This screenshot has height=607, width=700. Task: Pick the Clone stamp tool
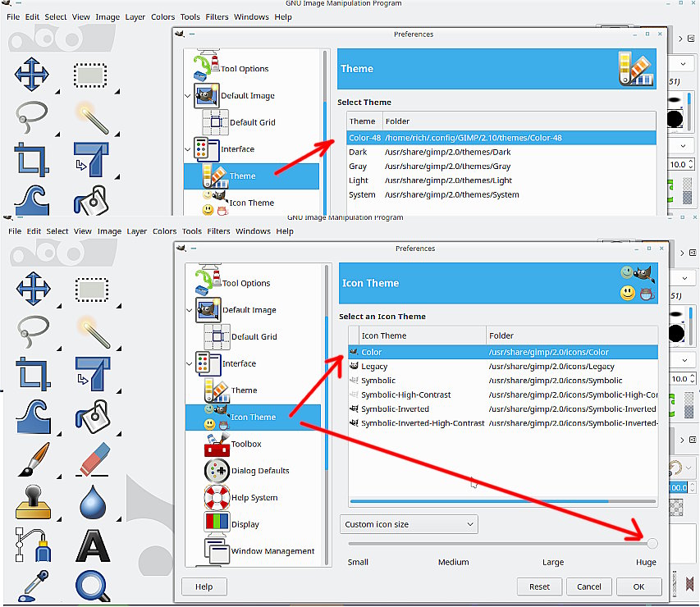33,502
